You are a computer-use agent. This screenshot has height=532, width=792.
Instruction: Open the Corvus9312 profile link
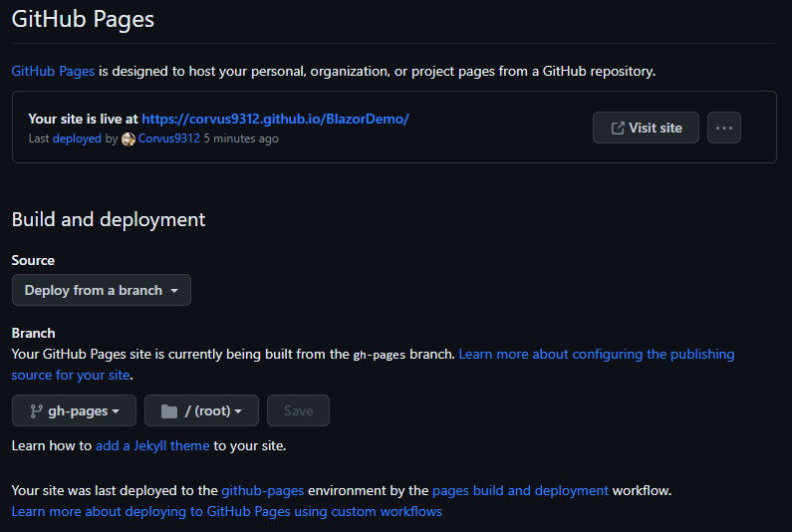click(168, 138)
